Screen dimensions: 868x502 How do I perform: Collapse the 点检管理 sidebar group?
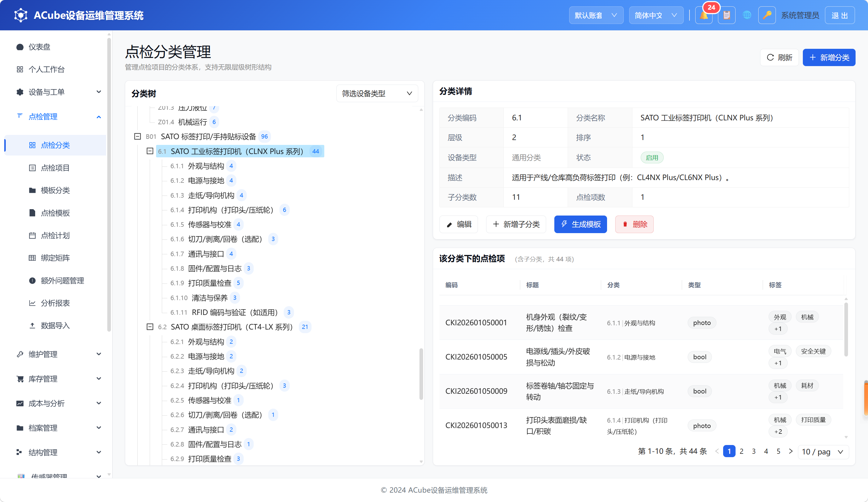(55, 117)
